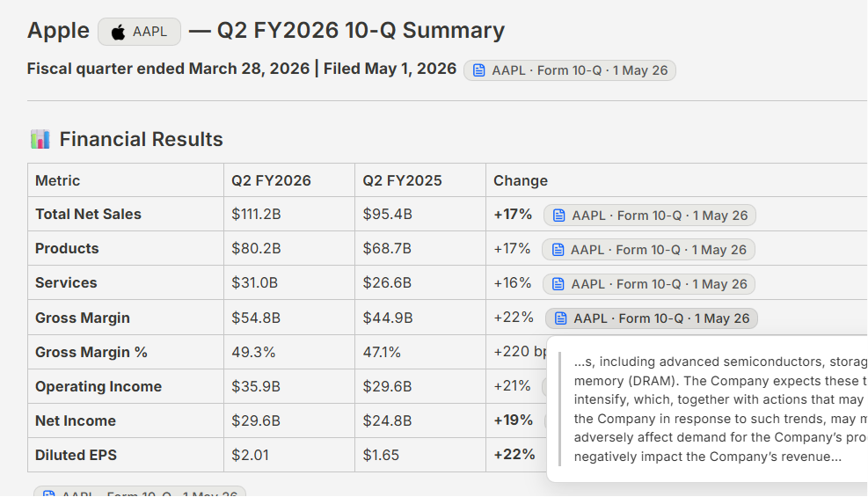Open the Services row Form 10-Q citation

(x=649, y=284)
